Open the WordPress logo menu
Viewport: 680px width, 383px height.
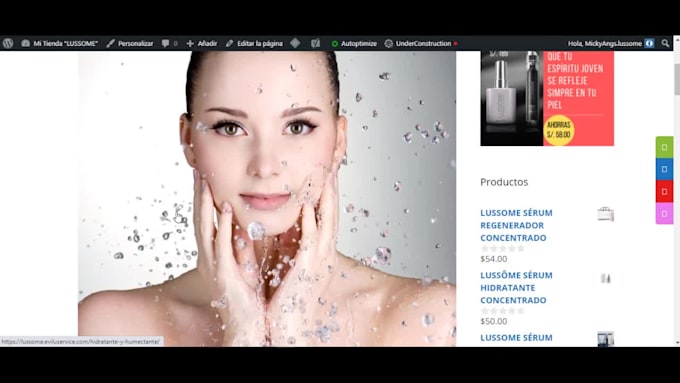[x=8, y=43]
